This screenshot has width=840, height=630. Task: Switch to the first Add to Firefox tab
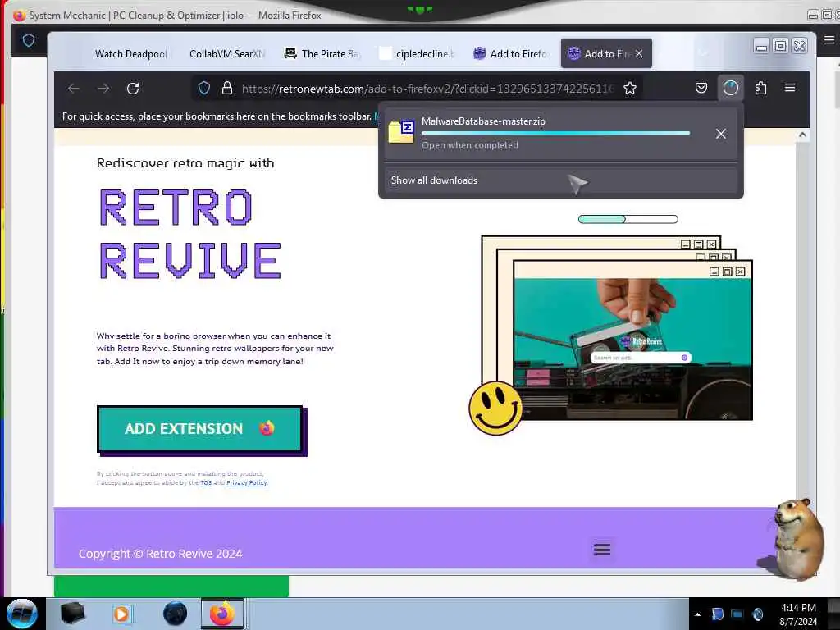[510, 53]
